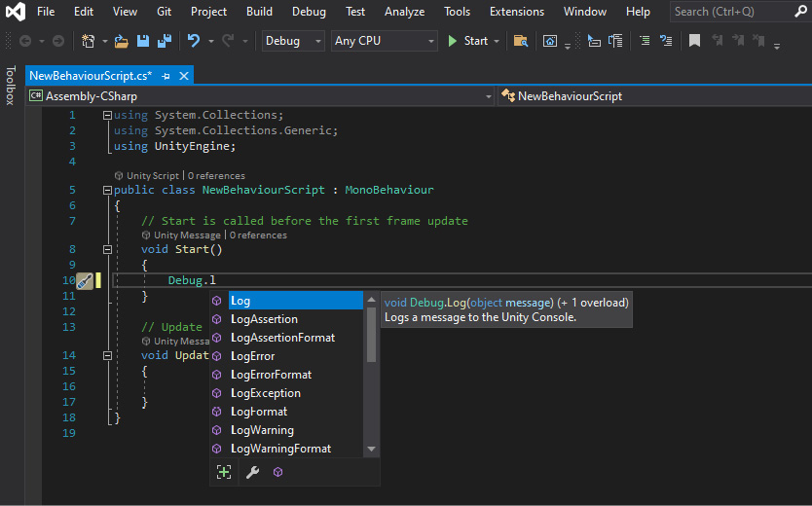Decrease line indent icon
The image size is (812, 506).
pyautogui.click(x=645, y=41)
